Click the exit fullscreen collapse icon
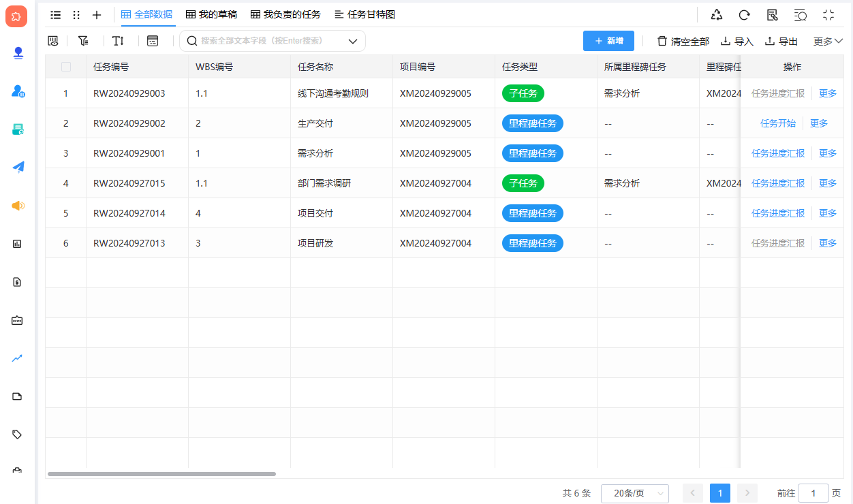 (x=828, y=15)
